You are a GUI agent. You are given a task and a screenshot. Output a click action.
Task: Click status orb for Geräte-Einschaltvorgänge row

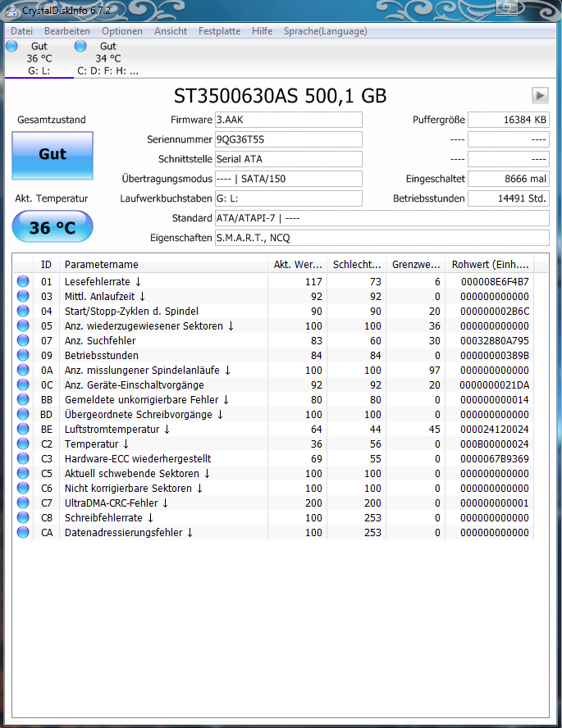23,384
